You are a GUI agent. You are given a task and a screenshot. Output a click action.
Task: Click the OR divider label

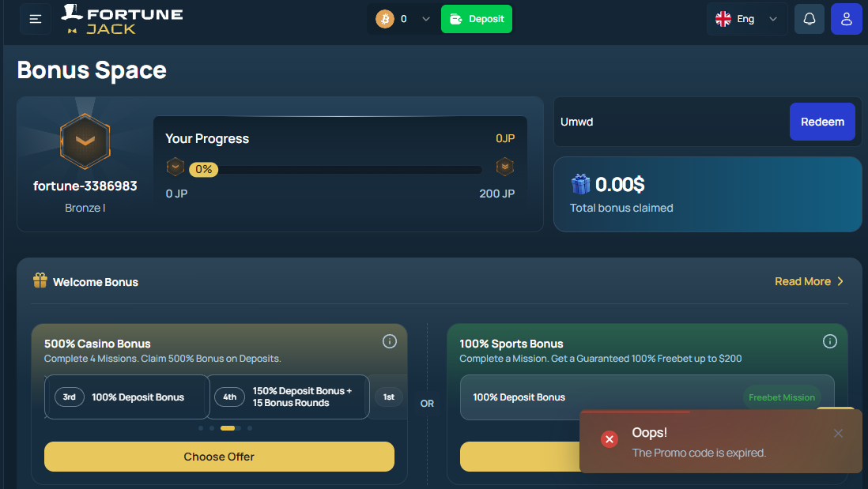(427, 403)
